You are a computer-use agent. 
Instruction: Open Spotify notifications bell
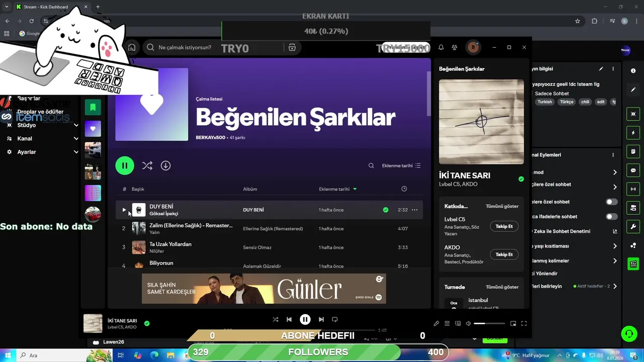pyautogui.click(x=441, y=47)
